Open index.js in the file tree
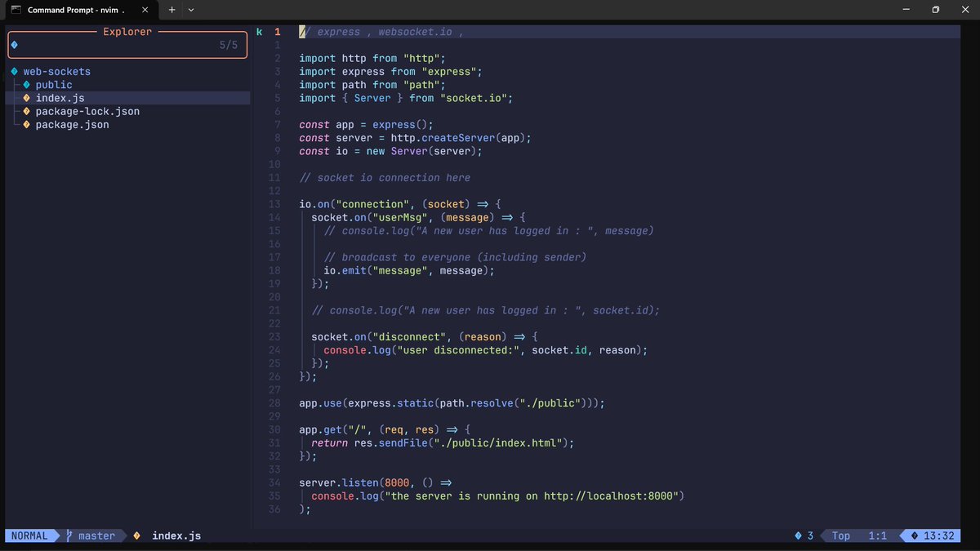This screenshot has height=551, width=980. point(60,98)
